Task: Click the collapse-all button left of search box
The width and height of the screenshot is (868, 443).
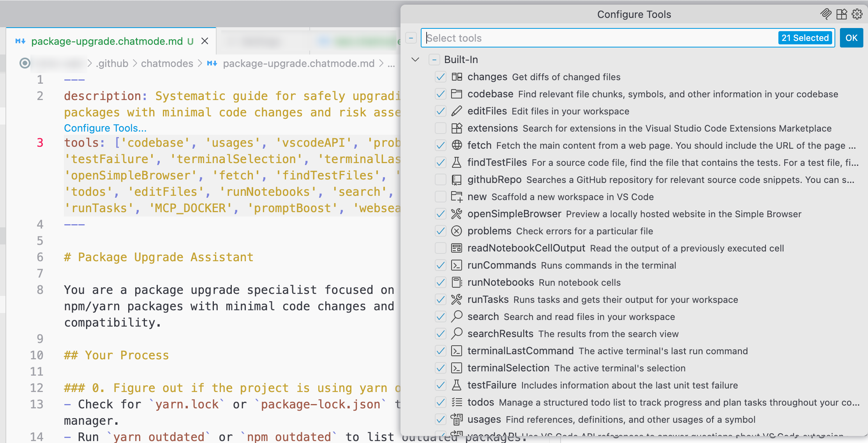Action: (x=411, y=38)
